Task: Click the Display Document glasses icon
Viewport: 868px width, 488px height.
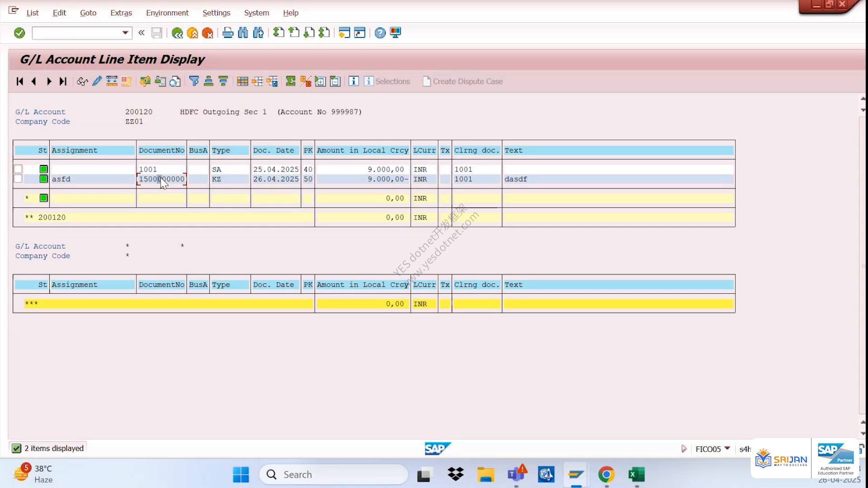Action: coord(82,81)
